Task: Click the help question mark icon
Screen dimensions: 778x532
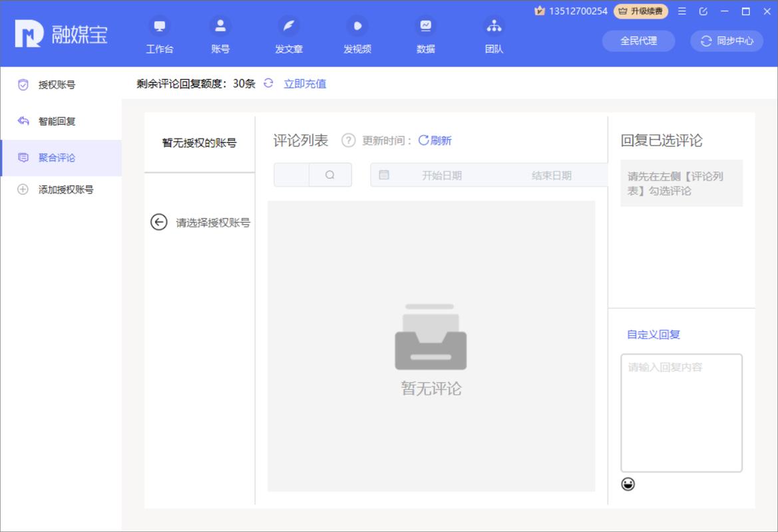Action: (x=348, y=141)
